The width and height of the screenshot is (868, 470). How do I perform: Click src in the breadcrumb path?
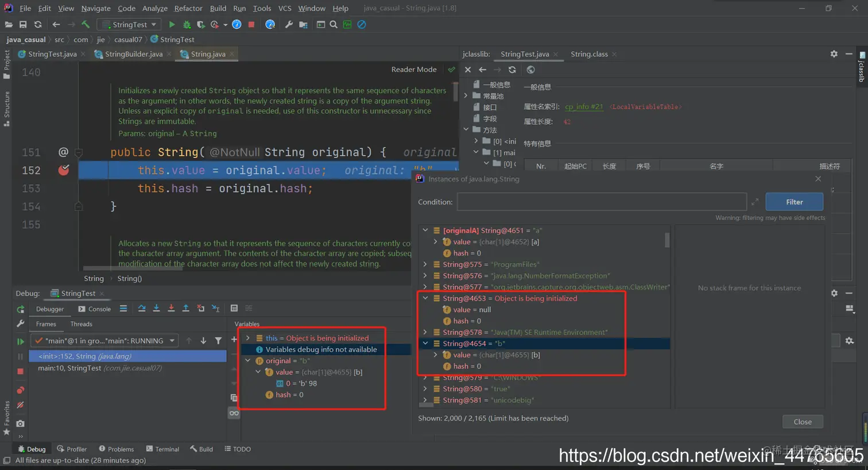[x=59, y=40]
